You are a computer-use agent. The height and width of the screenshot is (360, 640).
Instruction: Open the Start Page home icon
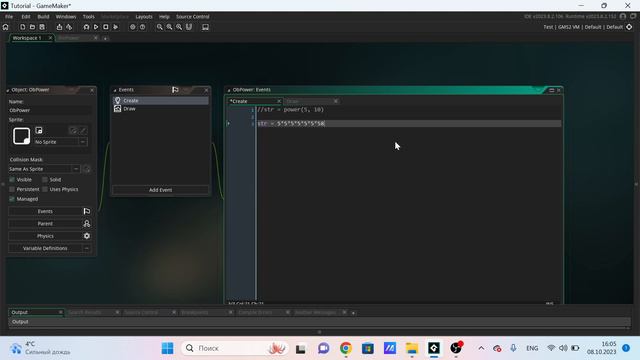click(6, 27)
